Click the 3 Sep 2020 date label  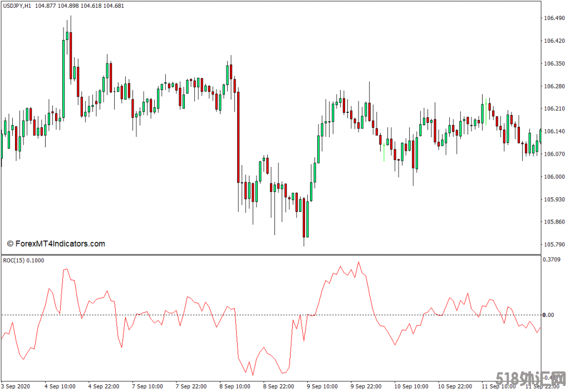pos(16,386)
